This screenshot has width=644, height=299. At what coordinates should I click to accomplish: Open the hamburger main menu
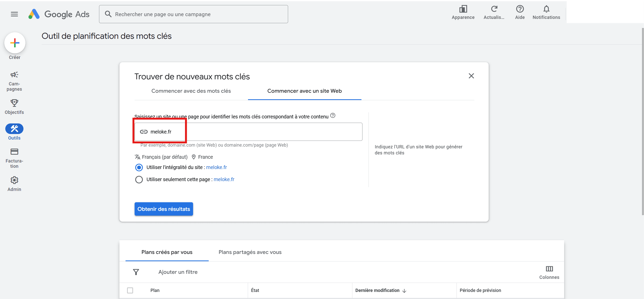coord(14,14)
